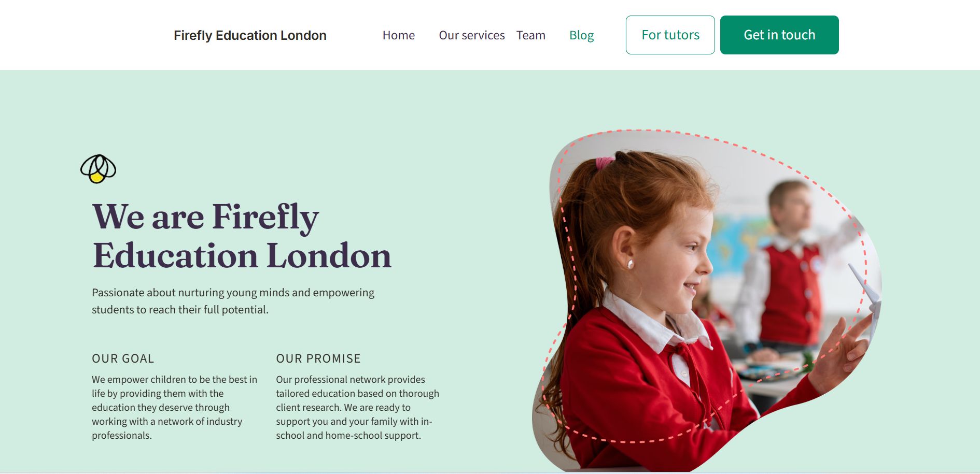980x474 pixels.
Task: Click the Passionate about nurturing tagline text
Action: [233, 301]
